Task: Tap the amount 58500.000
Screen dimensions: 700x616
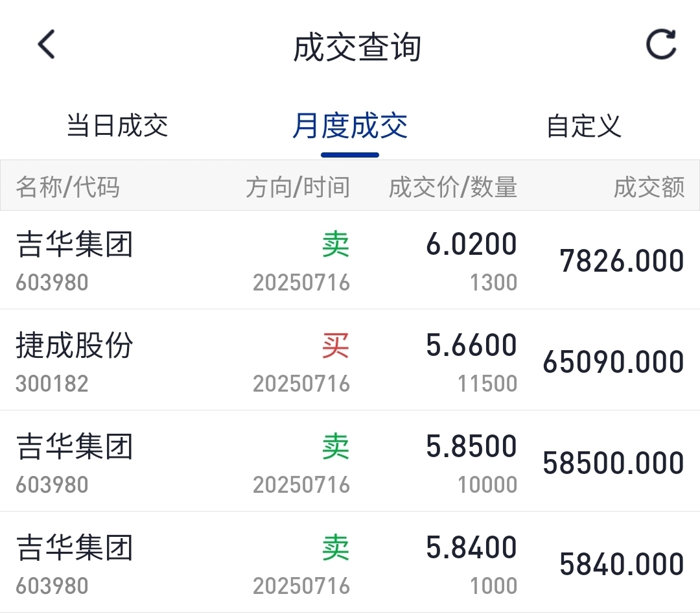Action: [x=613, y=463]
